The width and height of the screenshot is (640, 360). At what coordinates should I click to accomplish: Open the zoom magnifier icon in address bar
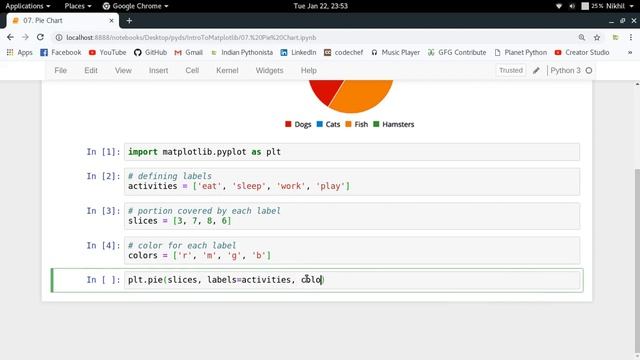pos(582,38)
